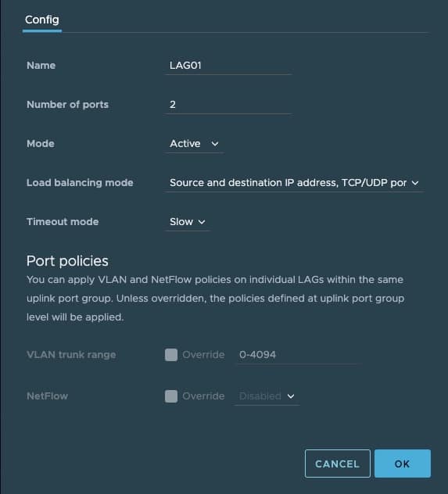Open the Mode dropdown showing Active
The image size is (448, 494).
pyautogui.click(x=195, y=144)
